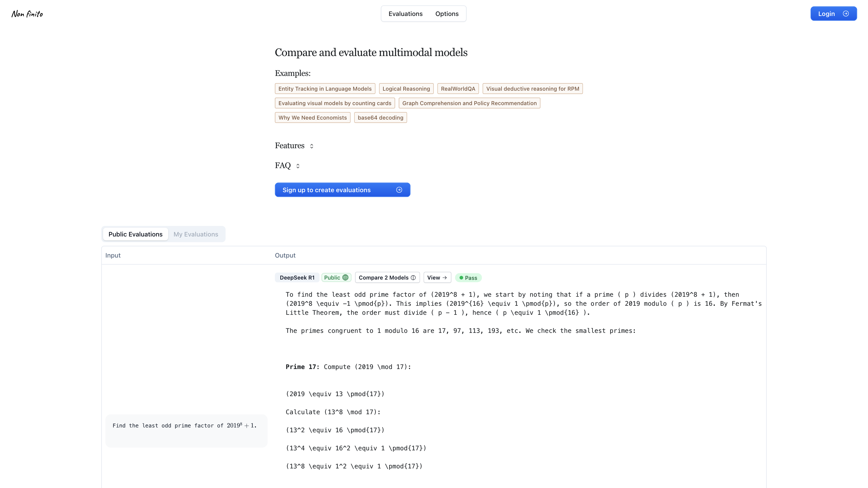Enable the Pass filter badge
This screenshot has height=488, width=868.
click(x=468, y=277)
